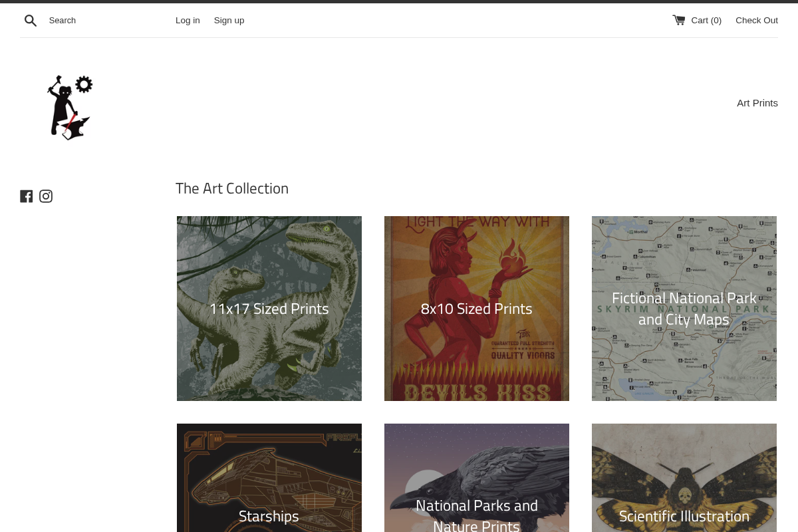Viewport: 798px width, 532px height.
Task: Open the Check Out page
Action: coord(757,20)
